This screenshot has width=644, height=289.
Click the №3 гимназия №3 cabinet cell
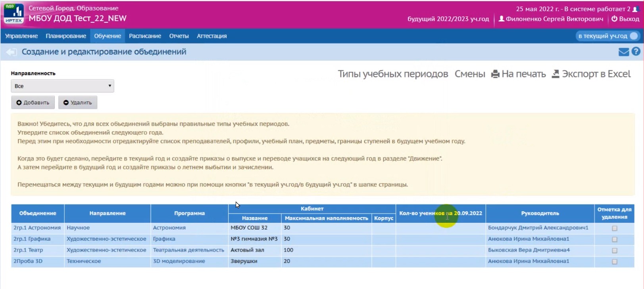[x=254, y=239]
